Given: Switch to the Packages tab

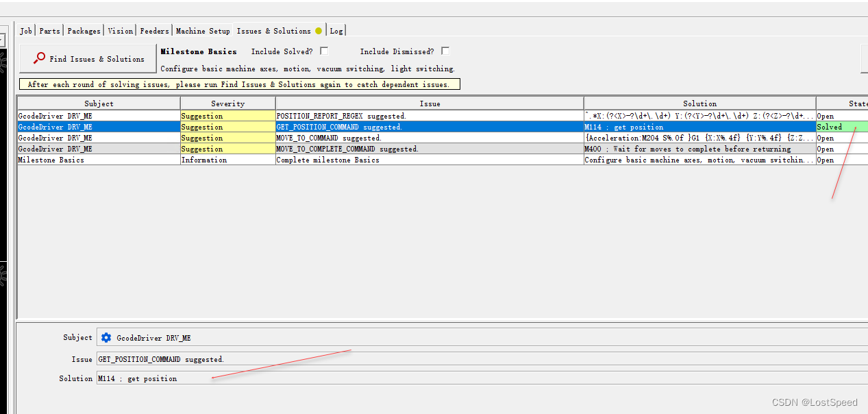Looking at the screenshot, I should [x=84, y=30].
